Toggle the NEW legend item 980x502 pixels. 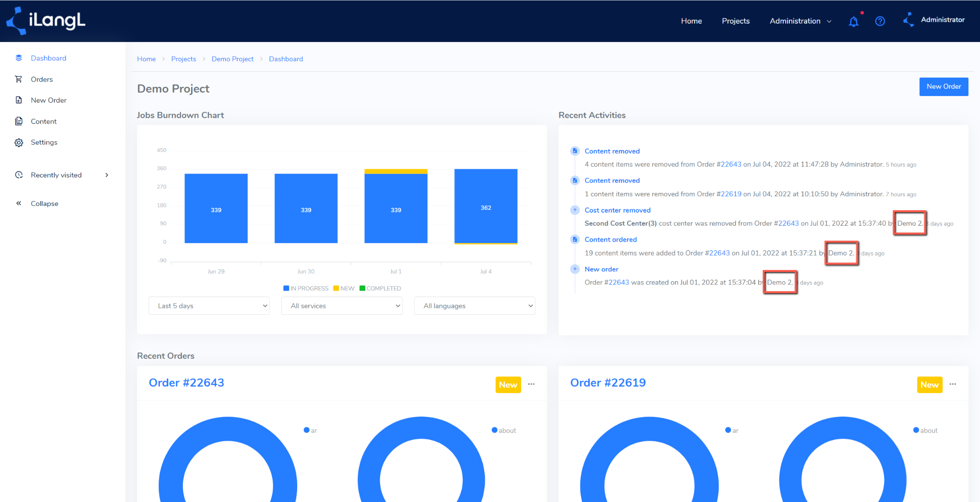click(x=344, y=288)
